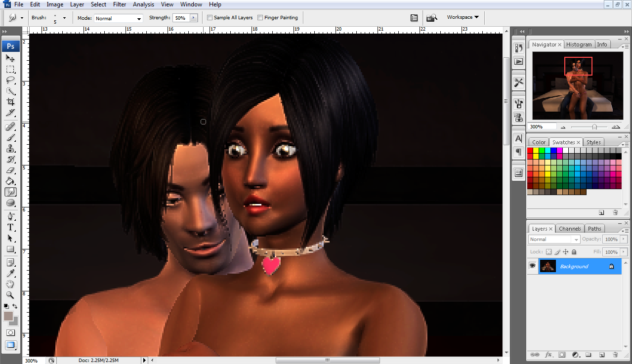The height and width of the screenshot is (364, 632).
Task: Select the Horizontal Type tool
Action: coord(10,227)
